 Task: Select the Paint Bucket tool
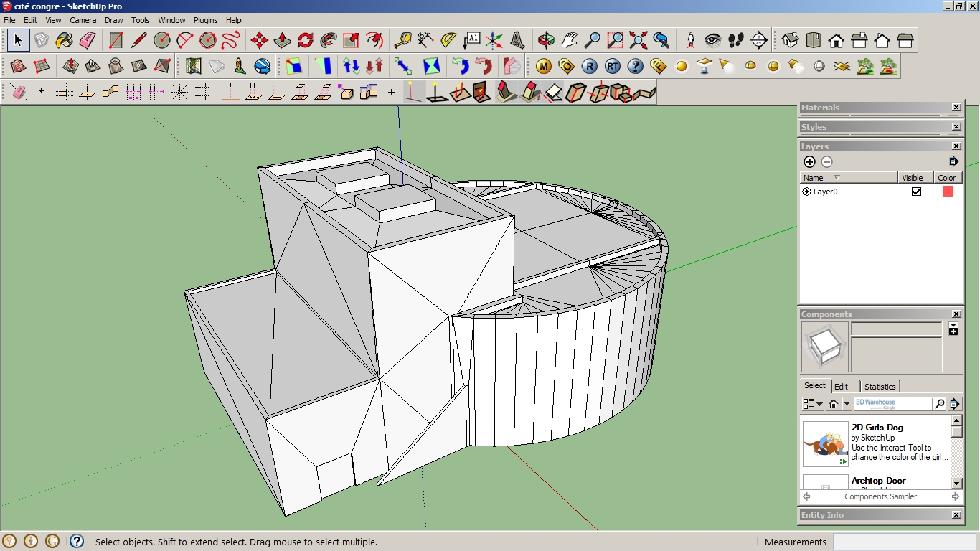(x=64, y=40)
